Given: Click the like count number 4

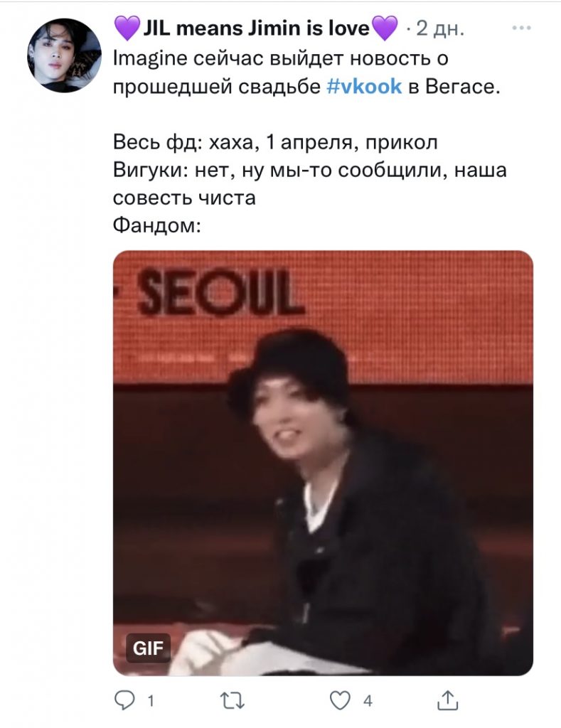Looking at the screenshot, I should click(368, 700).
